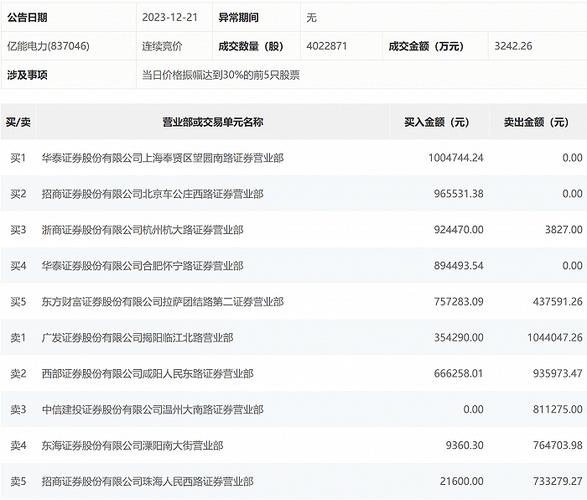
Task: Click 中信建投证券 温州大南路证券营业部 name
Action: pos(152,409)
